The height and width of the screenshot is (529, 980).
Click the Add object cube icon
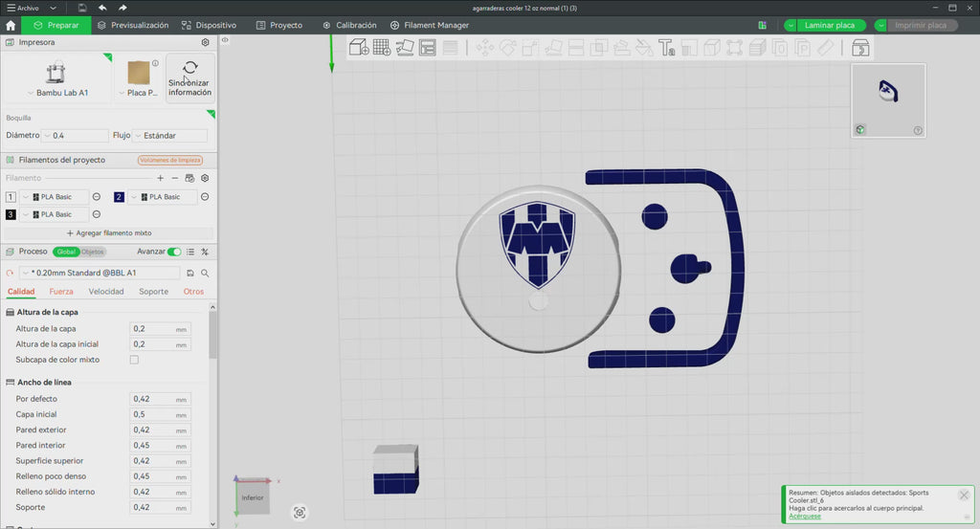click(359, 48)
